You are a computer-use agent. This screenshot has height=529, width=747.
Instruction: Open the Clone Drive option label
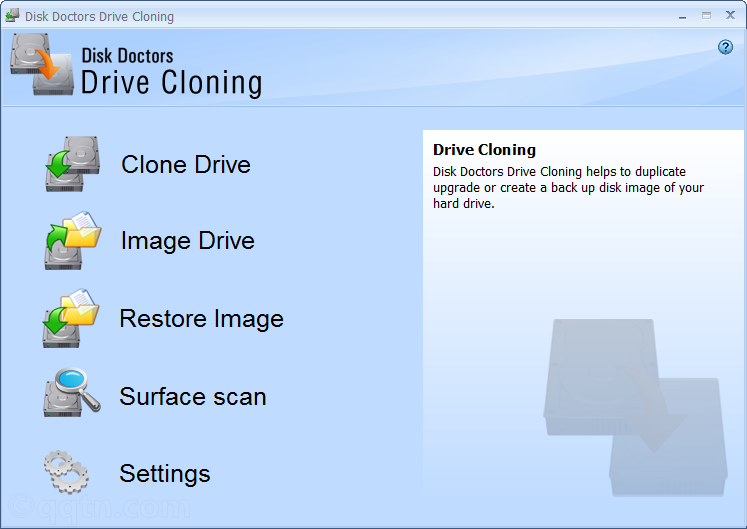coord(186,165)
